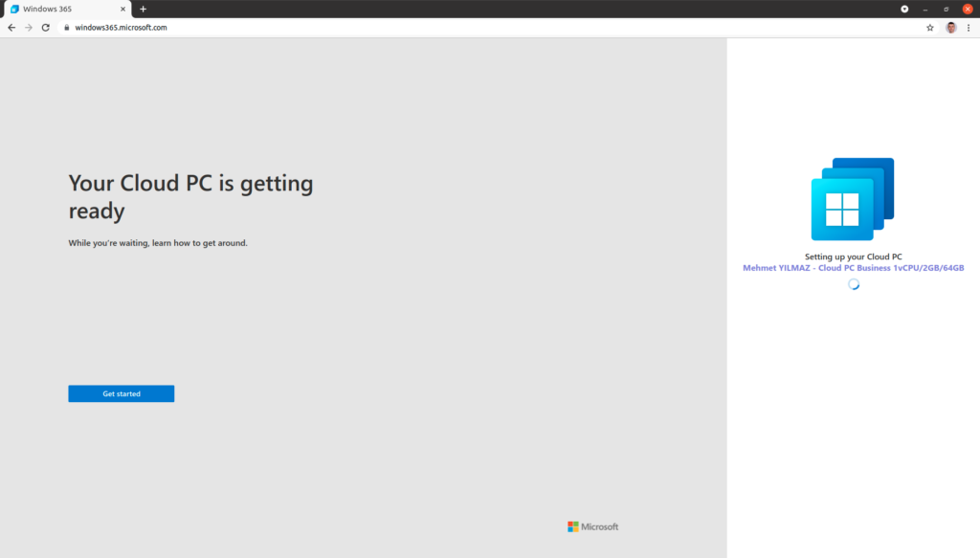Click the Windows 365 tab favicon
The image size is (980, 558).
click(14, 9)
